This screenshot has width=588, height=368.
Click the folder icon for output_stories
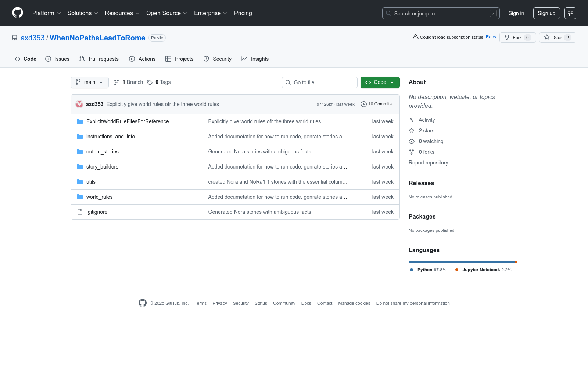tap(80, 152)
